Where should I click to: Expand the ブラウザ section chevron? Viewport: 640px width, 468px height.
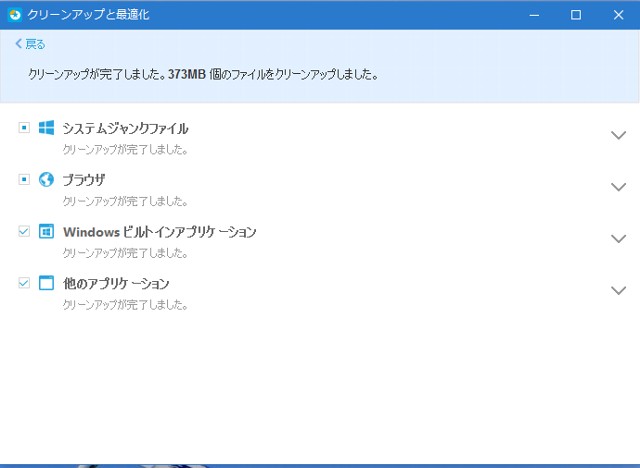point(618,187)
